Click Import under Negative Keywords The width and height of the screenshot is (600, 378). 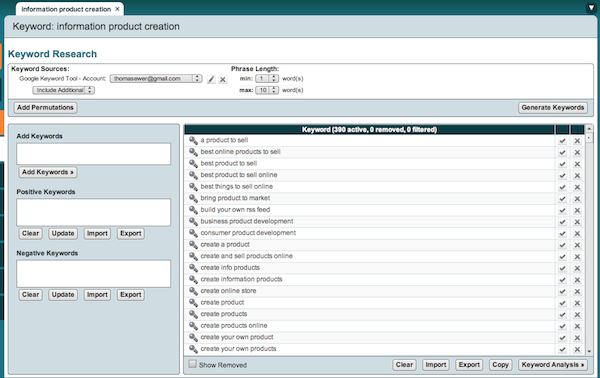pyautogui.click(x=97, y=295)
